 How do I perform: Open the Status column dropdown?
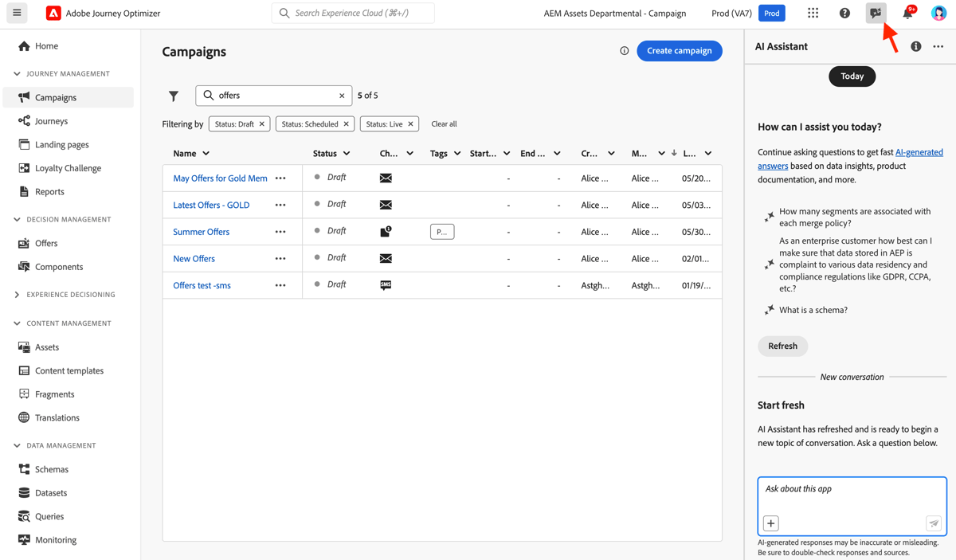coord(349,153)
